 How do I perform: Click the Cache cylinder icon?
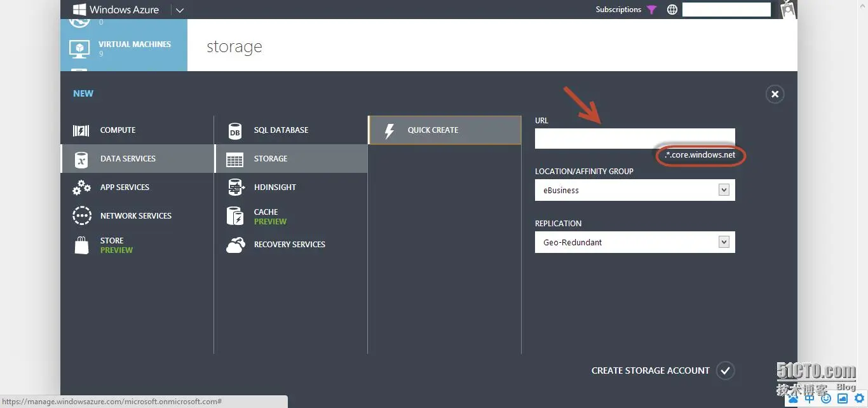point(235,216)
